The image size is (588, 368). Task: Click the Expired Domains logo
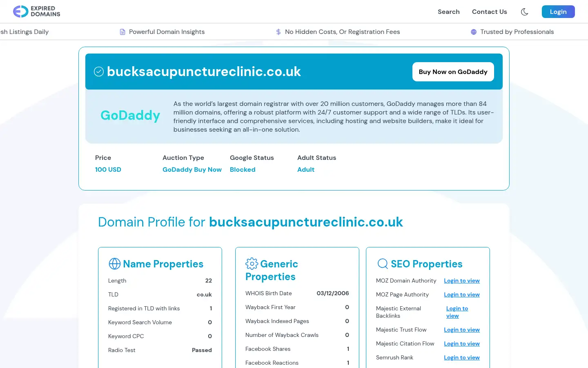(36, 11)
